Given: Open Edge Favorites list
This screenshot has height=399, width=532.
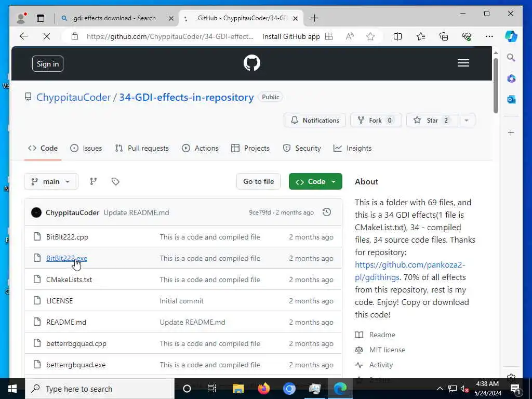Looking at the screenshot, I should point(421,36).
